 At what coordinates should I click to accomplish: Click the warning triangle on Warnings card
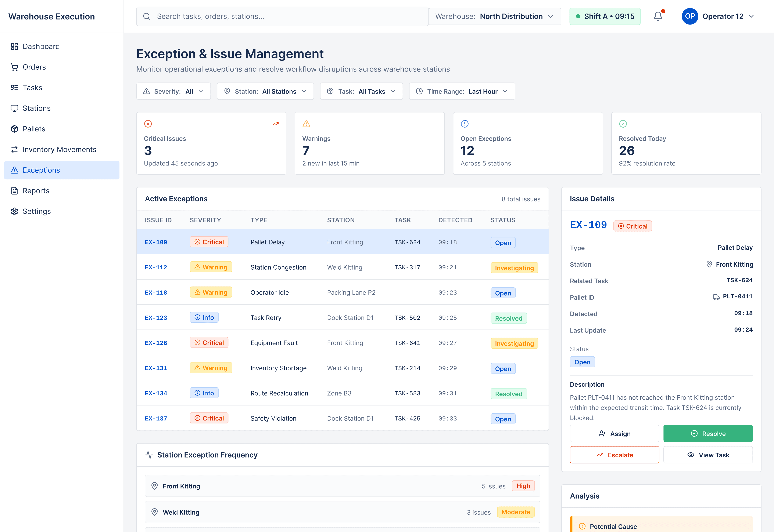pyautogui.click(x=306, y=124)
